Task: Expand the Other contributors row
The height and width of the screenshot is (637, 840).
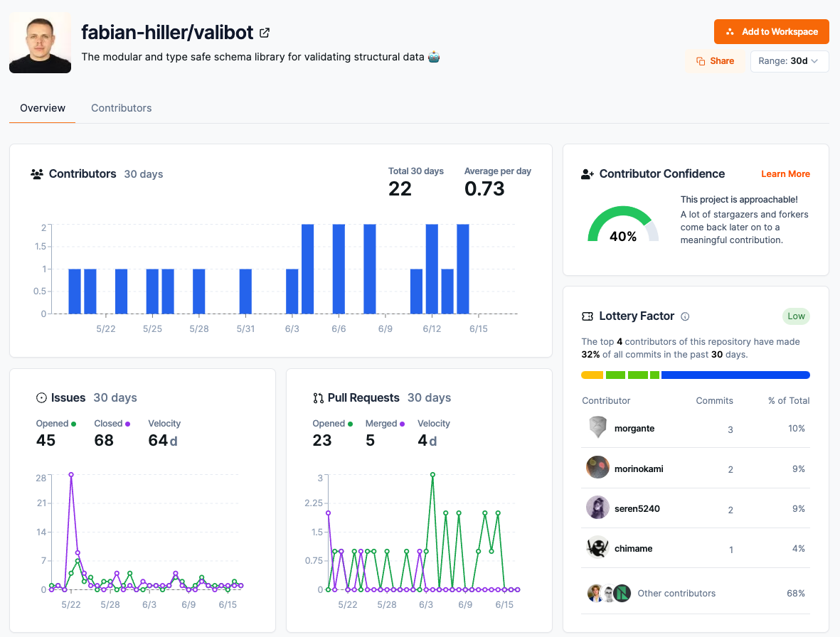Action: pyautogui.click(x=676, y=593)
